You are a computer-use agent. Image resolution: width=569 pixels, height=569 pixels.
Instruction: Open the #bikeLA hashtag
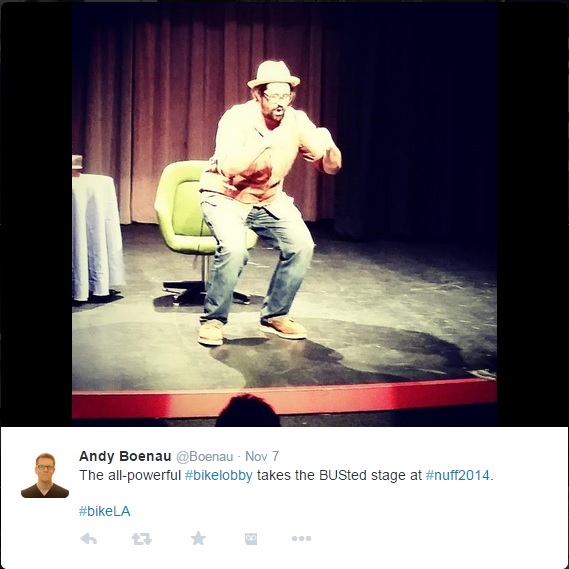pyautogui.click(x=105, y=511)
